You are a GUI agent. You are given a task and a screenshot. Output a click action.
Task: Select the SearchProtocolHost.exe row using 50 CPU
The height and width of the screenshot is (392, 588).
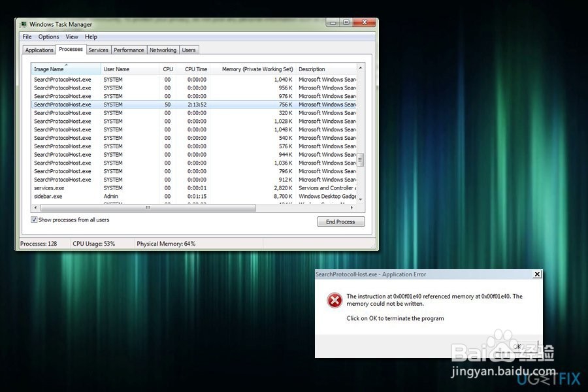[194, 105]
